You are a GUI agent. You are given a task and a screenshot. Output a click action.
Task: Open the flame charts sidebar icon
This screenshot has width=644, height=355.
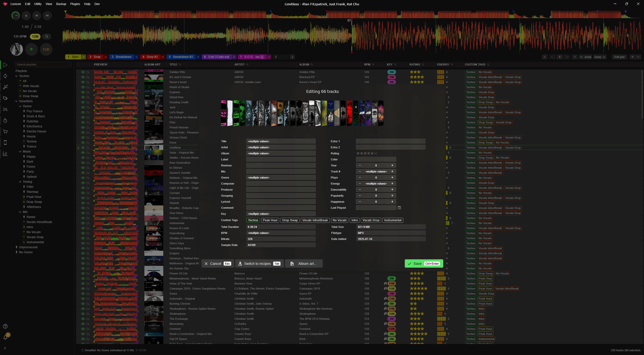(6, 120)
